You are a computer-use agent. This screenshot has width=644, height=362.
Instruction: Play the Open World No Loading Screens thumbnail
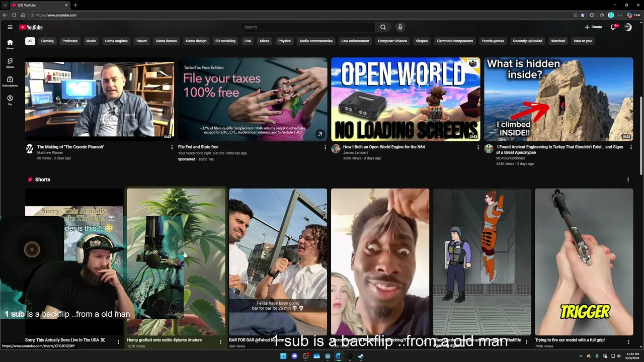click(x=406, y=99)
